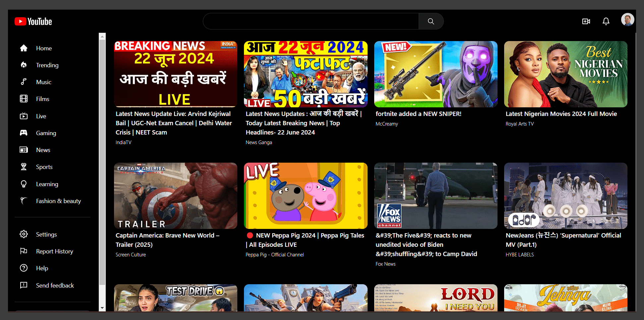The image size is (644, 320).
Task: Go to the Music section
Action: pos(43,82)
